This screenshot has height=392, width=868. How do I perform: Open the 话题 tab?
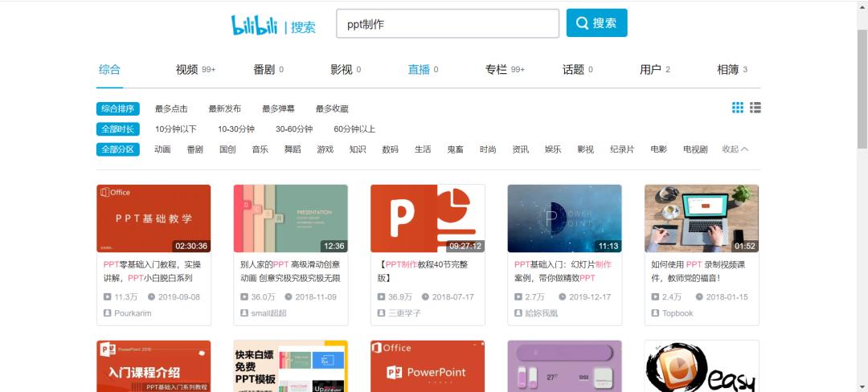(578, 70)
